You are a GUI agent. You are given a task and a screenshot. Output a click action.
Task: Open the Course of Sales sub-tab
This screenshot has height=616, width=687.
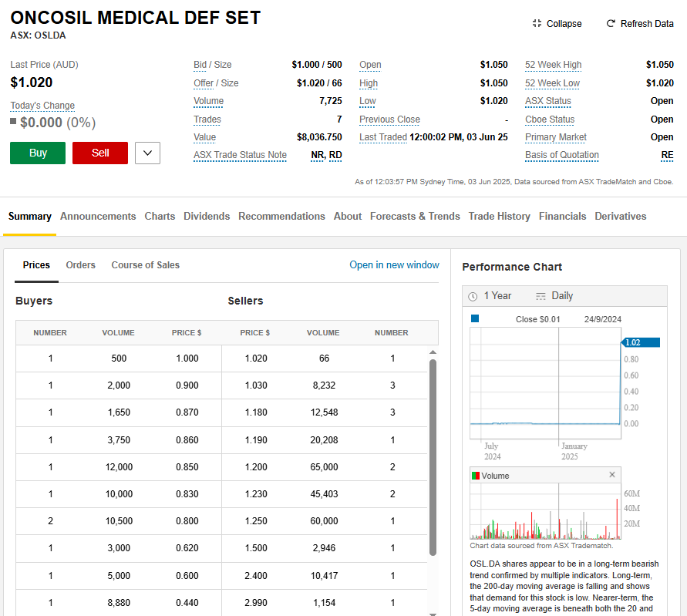pos(146,265)
